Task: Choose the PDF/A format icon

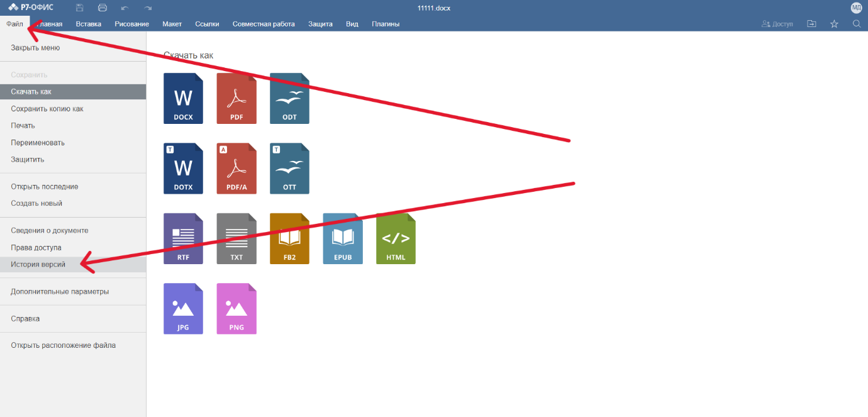Action: [x=236, y=169]
